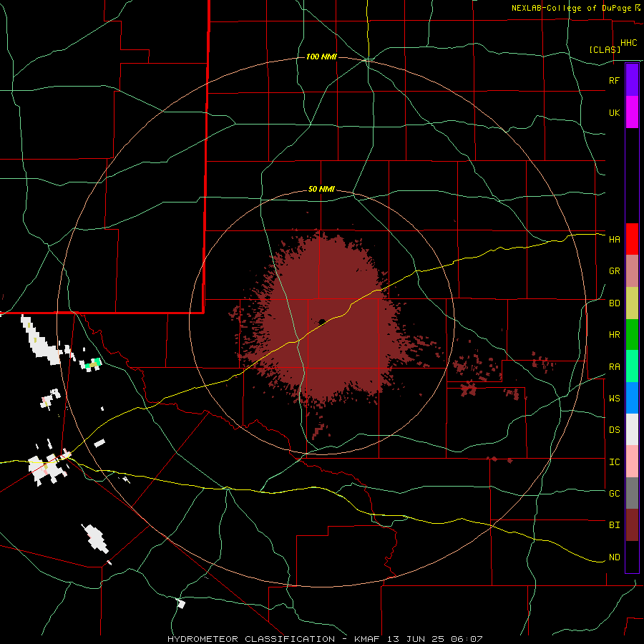Click the magenta UK color swatch
The height and width of the screenshot is (644, 644).
pyautogui.click(x=632, y=112)
